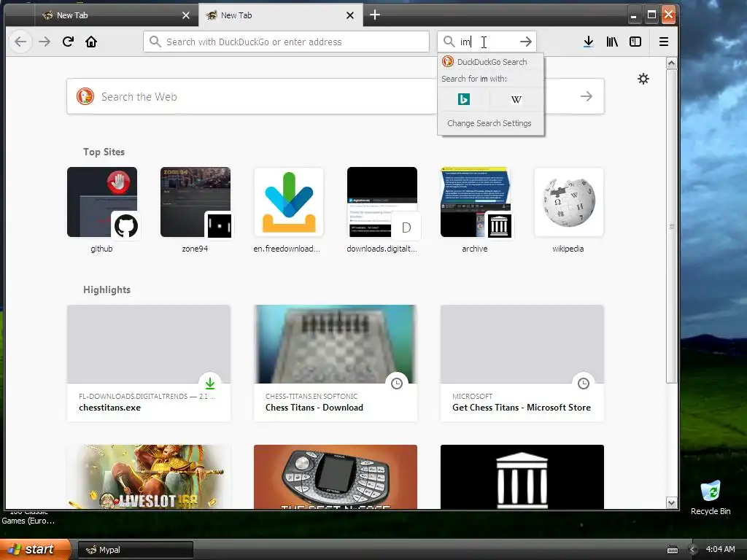Click the address bar field

(x=286, y=42)
